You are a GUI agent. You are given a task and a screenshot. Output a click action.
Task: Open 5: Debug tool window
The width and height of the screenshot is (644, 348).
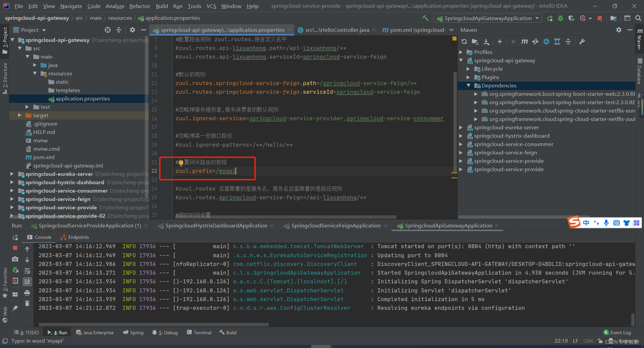[x=165, y=332]
